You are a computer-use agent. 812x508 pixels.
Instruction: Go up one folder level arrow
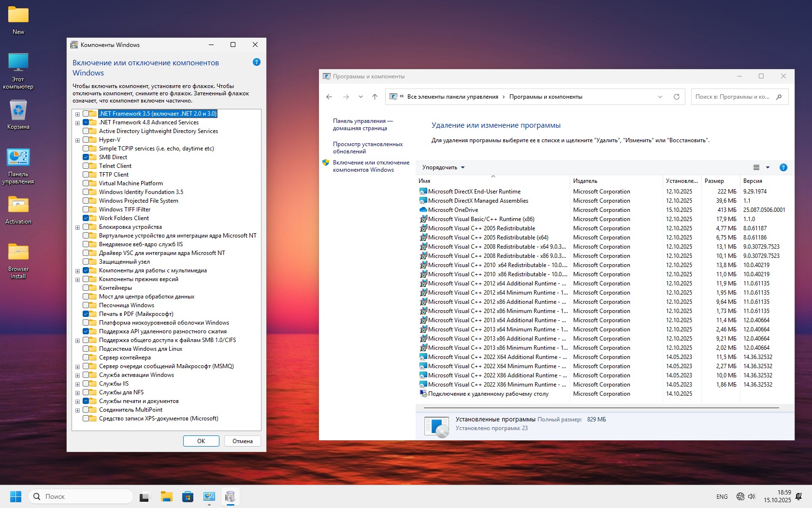click(x=375, y=97)
